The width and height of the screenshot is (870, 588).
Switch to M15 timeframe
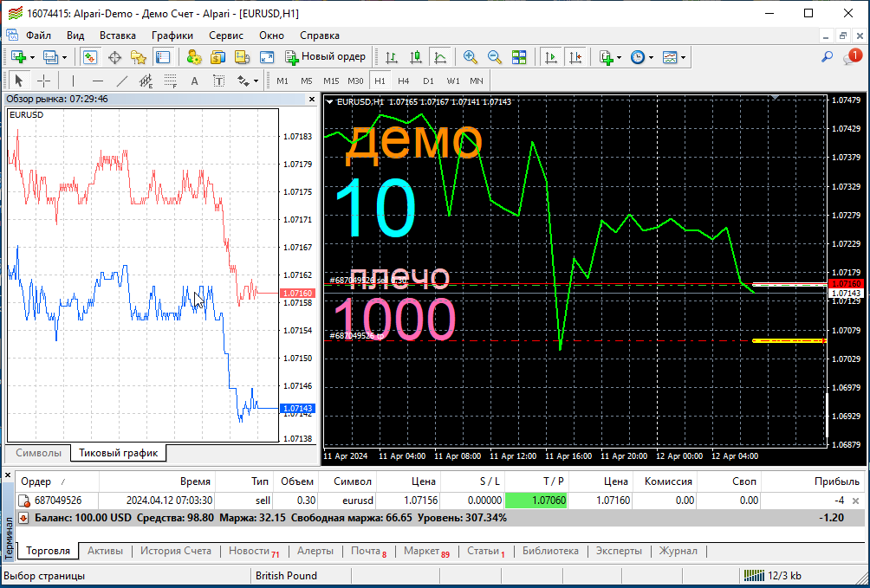[331, 81]
